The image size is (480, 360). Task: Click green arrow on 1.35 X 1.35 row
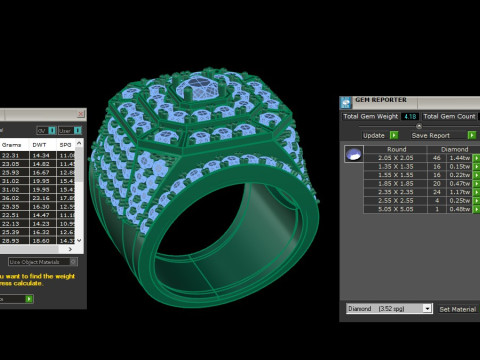[x=477, y=167]
